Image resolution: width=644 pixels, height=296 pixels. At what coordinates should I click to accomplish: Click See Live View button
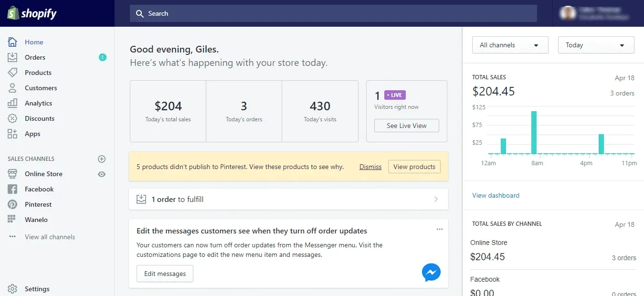click(x=406, y=126)
